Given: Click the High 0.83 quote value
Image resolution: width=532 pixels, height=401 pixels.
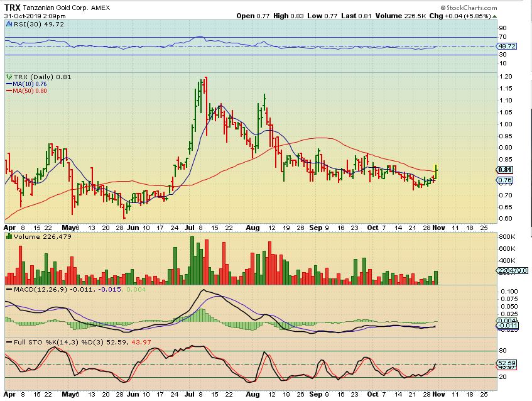Looking at the screenshot, I should pos(288,16).
